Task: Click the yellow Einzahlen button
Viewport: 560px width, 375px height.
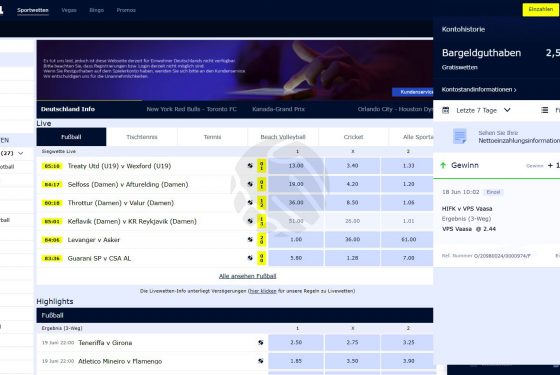Action: (540, 10)
